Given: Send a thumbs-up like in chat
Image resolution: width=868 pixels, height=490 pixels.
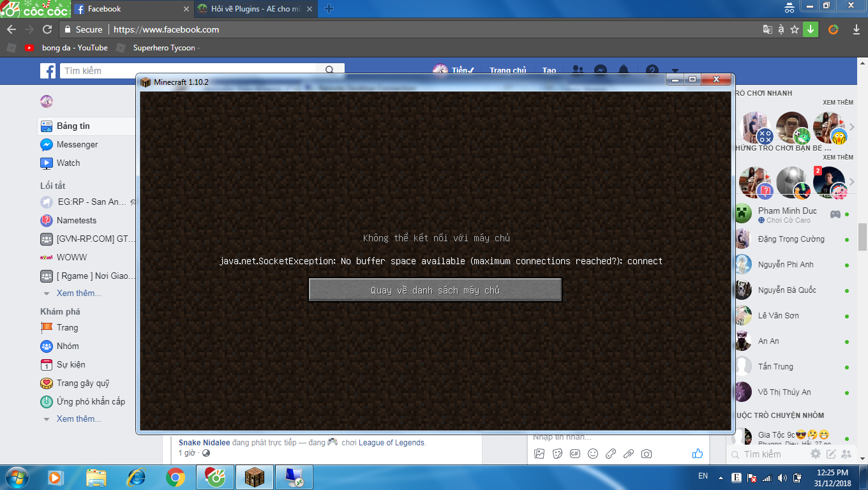Looking at the screenshot, I should [x=698, y=454].
